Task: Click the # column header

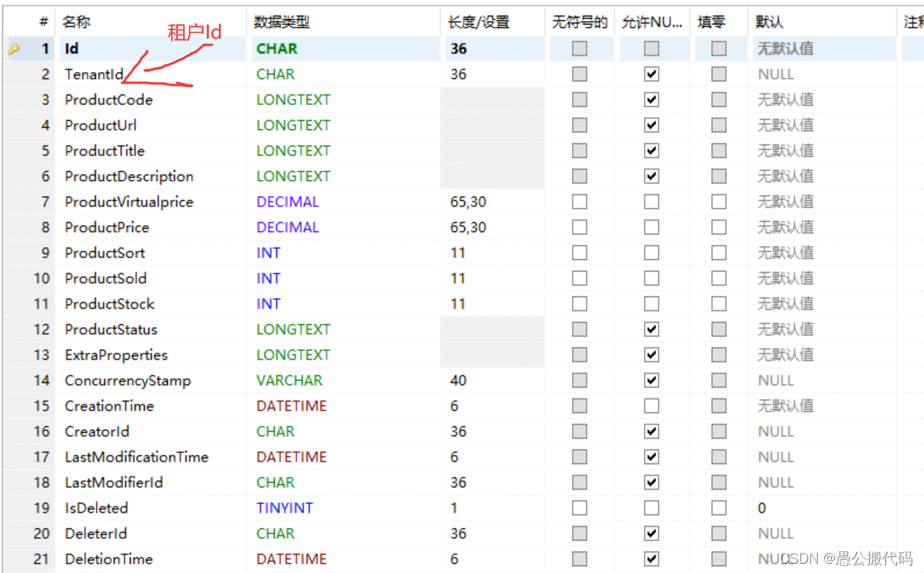Action: click(x=43, y=22)
